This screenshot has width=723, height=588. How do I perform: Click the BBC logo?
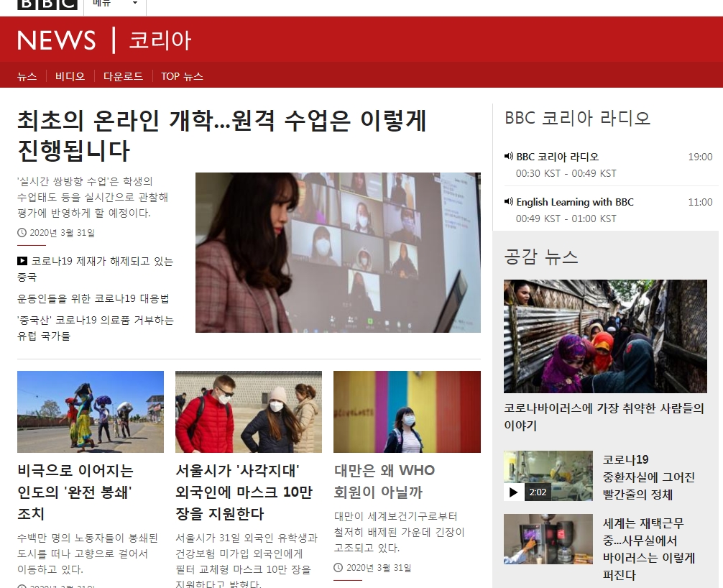47,4
